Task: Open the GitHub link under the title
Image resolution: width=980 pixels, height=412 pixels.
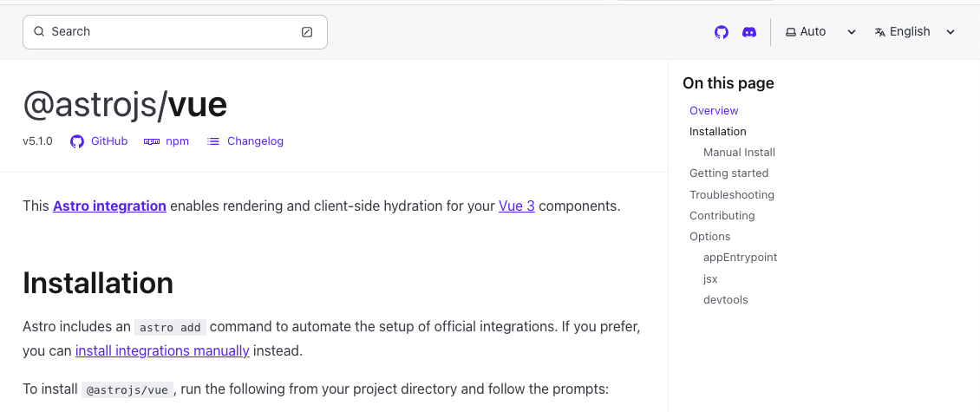Action: 100,141
